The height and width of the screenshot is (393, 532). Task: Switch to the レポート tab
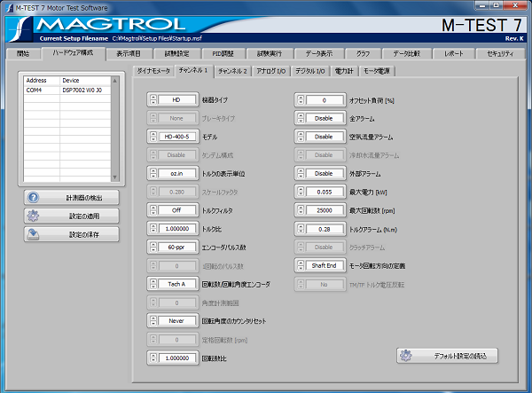454,53
